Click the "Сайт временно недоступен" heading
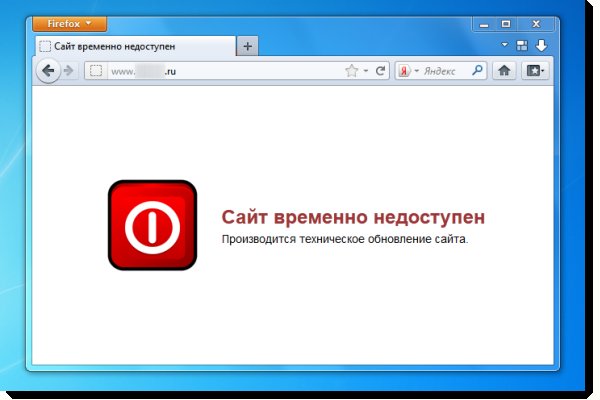The height and width of the screenshot is (400, 600). (x=353, y=217)
